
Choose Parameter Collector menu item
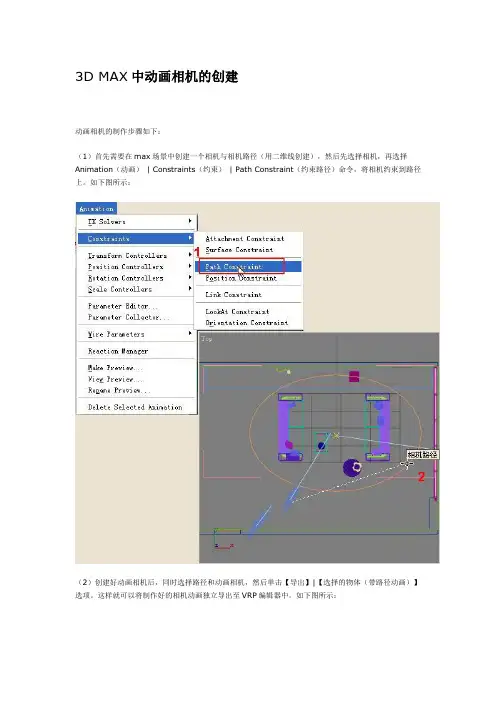[x=137, y=317]
